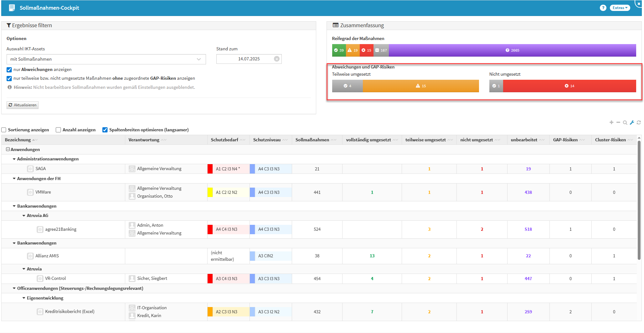The height and width of the screenshot is (333, 644).
Task: Click the minus icon to collapse all rows
Action: pos(618,122)
